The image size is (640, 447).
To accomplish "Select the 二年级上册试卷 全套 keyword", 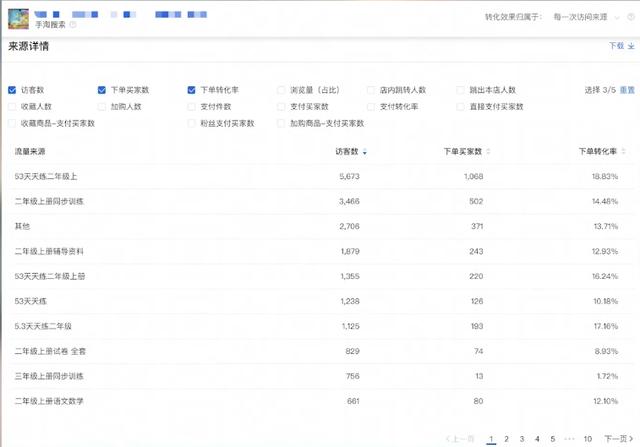I will pos(50,351).
